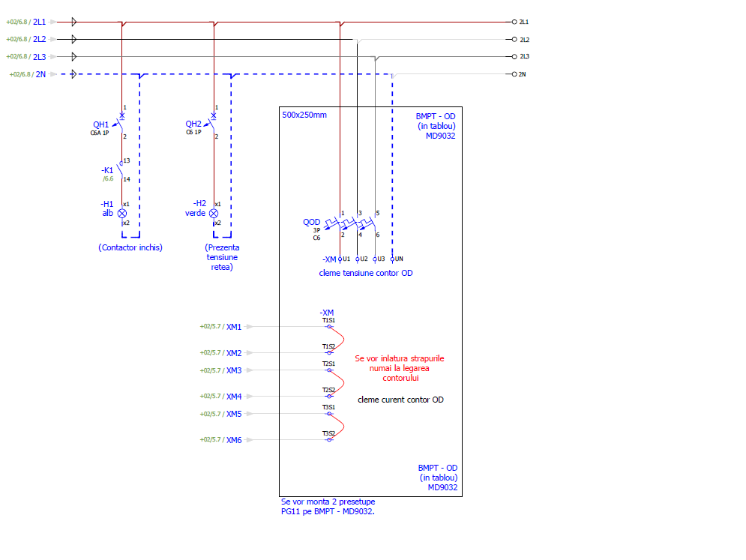The height and width of the screenshot is (560, 746).
Task: Select the "(Contactor inchis)" caption
Action: pyautogui.click(x=130, y=247)
